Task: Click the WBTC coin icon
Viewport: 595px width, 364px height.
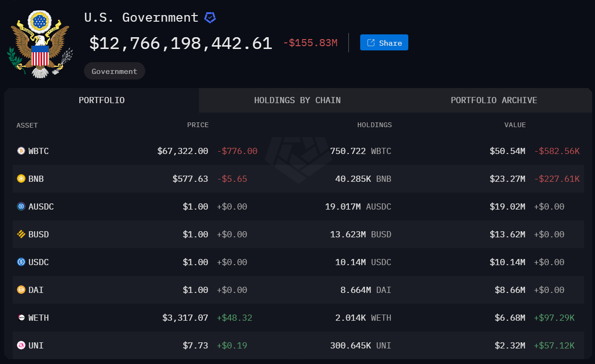Action: pyautogui.click(x=21, y=151)
